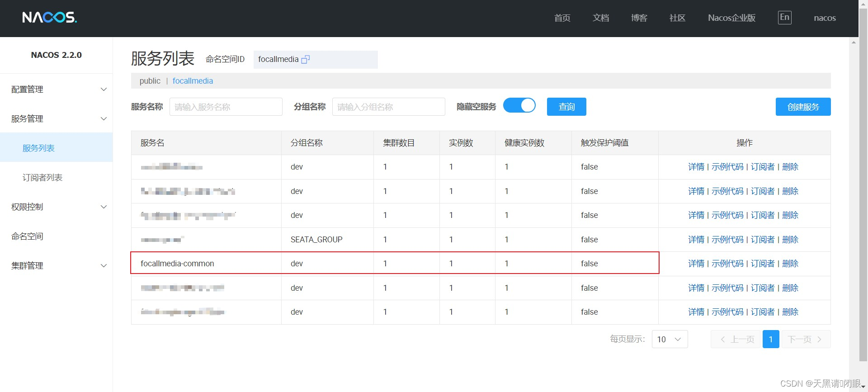
Task: Open 示例代码 for focallmedia-common
Action: pyautogui.click(x=727, y=264)
